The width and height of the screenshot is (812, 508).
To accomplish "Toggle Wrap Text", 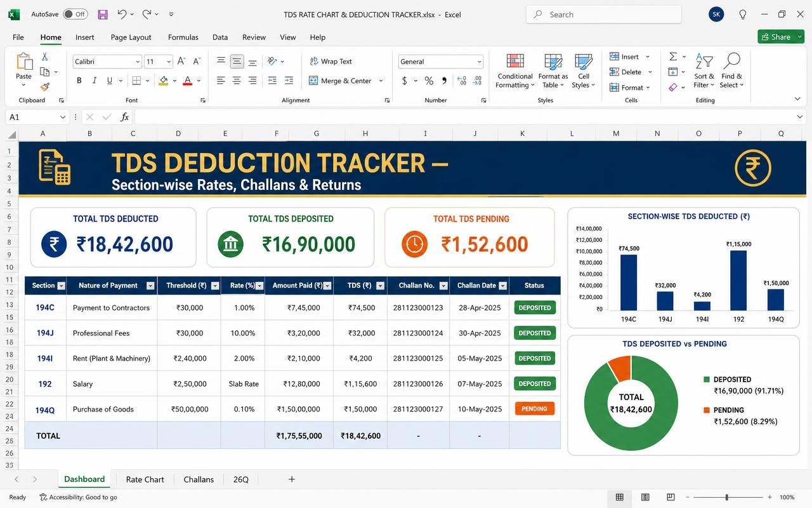I will 331,62.
